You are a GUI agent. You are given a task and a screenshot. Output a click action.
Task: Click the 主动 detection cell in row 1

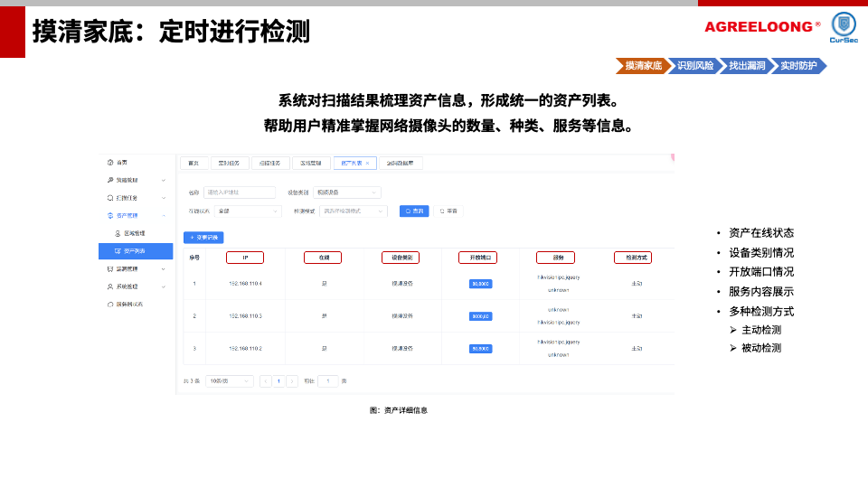pyautogui.click(x=637, y=284)
